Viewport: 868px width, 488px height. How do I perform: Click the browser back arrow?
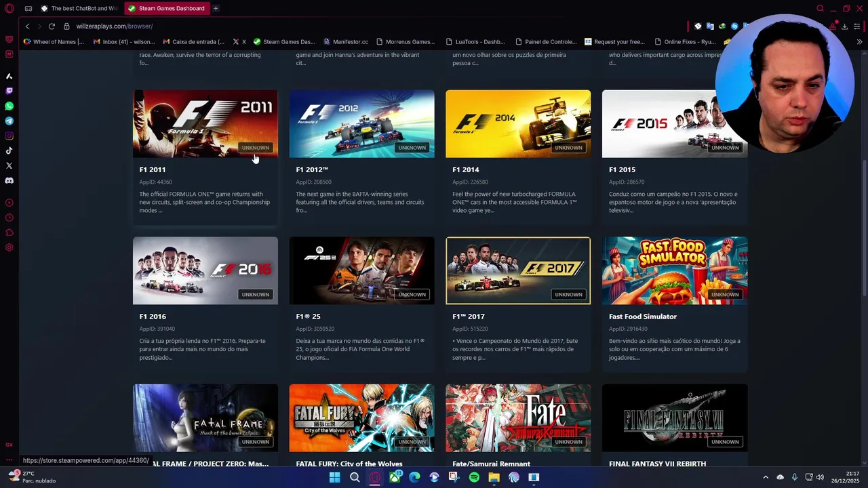pyautogui.click(x=27, y=26)
